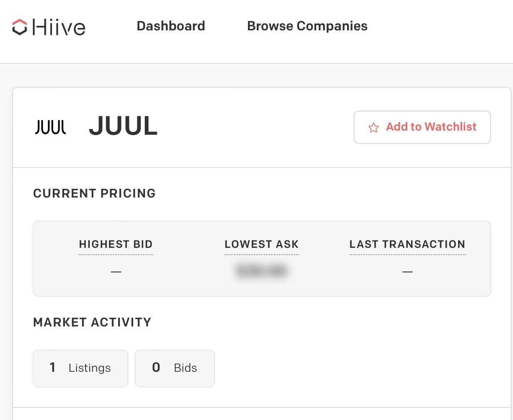
Task: Click the Current Pricing section heading
Action: [x=94, y=193]
